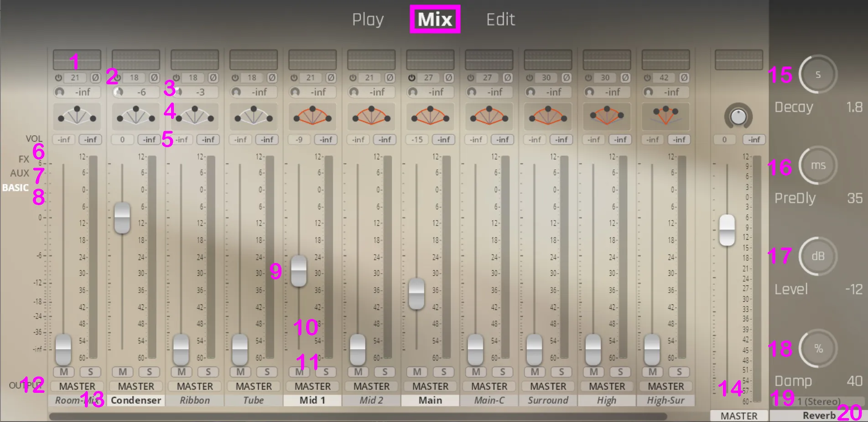Mute the Condenser channel

coord(123,372)
